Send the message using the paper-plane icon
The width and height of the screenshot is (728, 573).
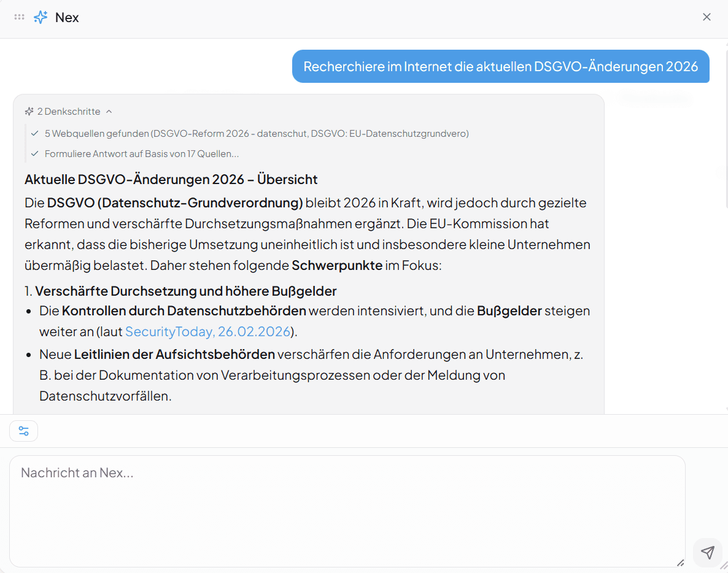click(x=707, y=553)
